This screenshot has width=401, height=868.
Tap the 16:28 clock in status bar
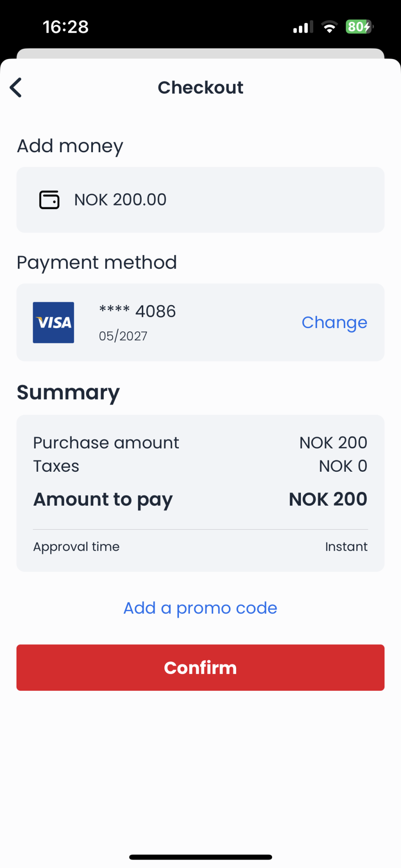(66, 27)
